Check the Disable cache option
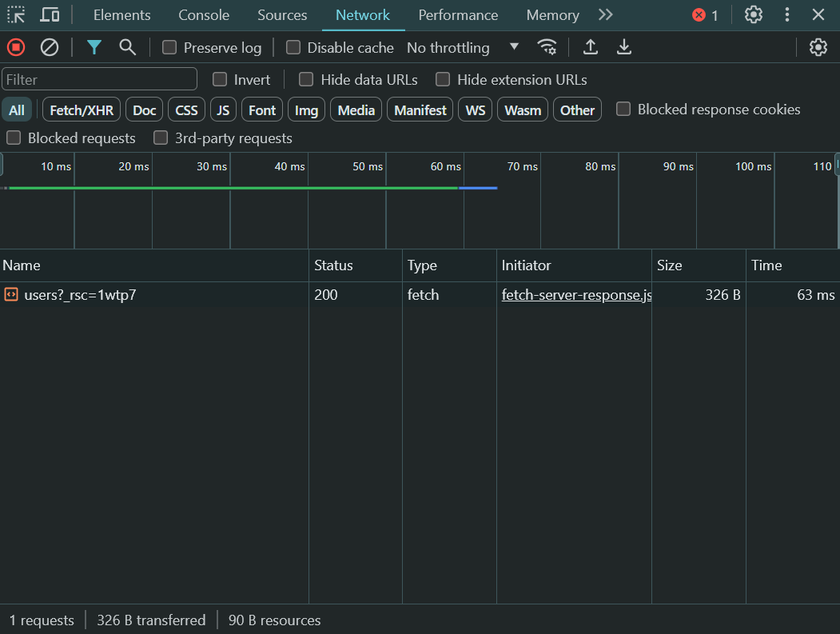 click(293, 47)
